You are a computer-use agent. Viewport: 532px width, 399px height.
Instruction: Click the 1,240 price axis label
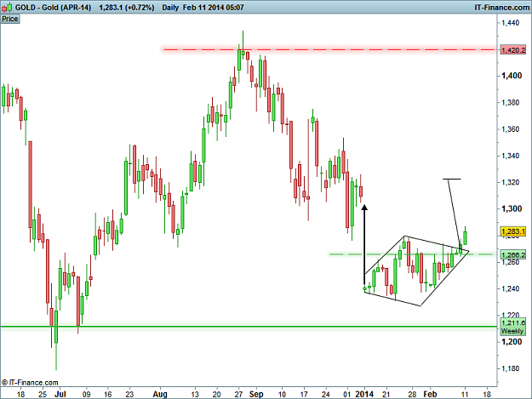tap(510, 288)
